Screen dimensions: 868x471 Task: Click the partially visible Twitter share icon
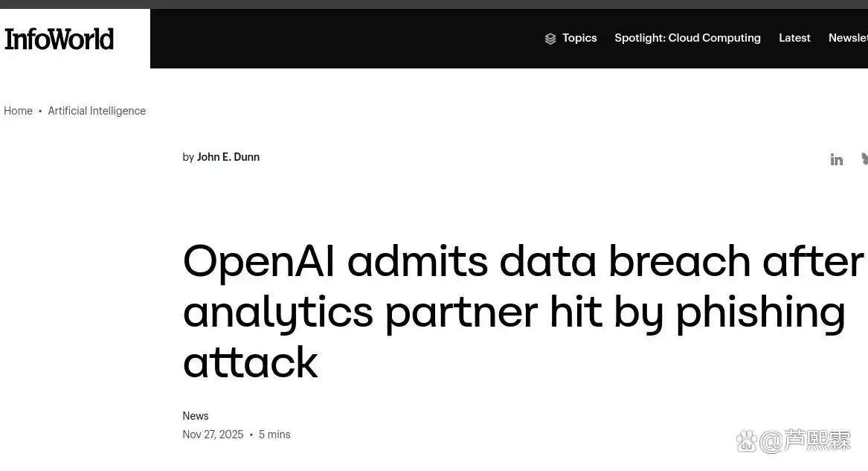(x=865, y=159)
